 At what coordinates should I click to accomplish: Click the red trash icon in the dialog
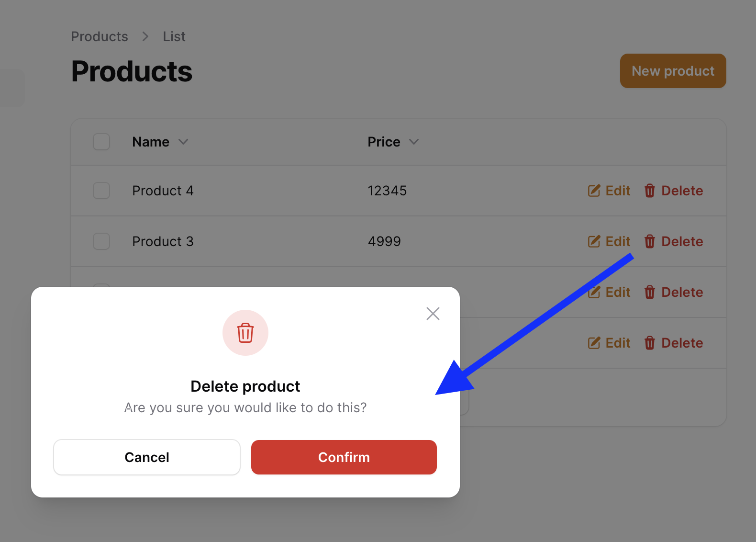(245, 333)
